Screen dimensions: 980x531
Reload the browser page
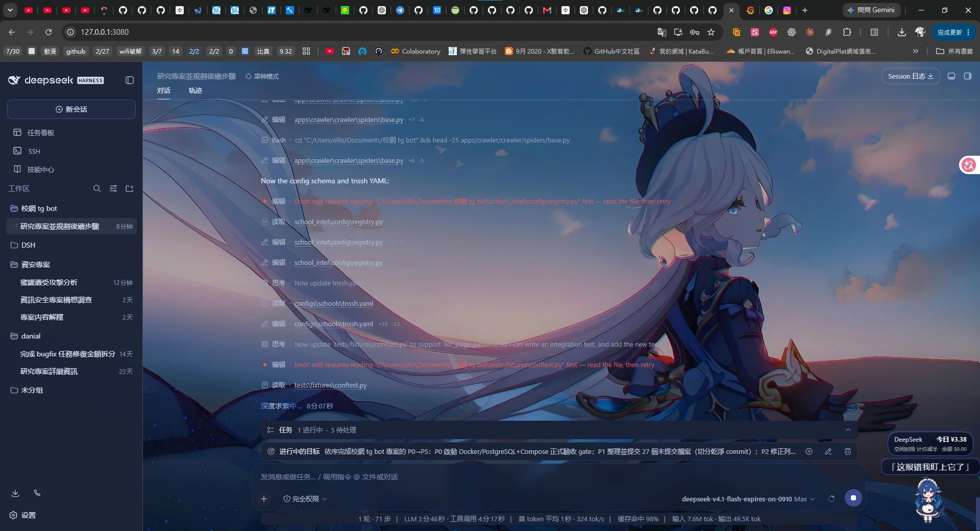click(48, 32)
